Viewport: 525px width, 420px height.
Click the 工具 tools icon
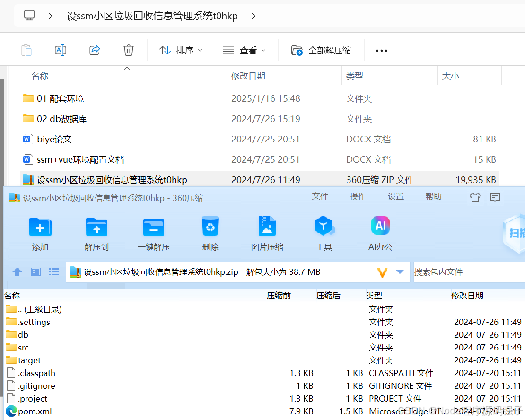[x=324, y=234]
